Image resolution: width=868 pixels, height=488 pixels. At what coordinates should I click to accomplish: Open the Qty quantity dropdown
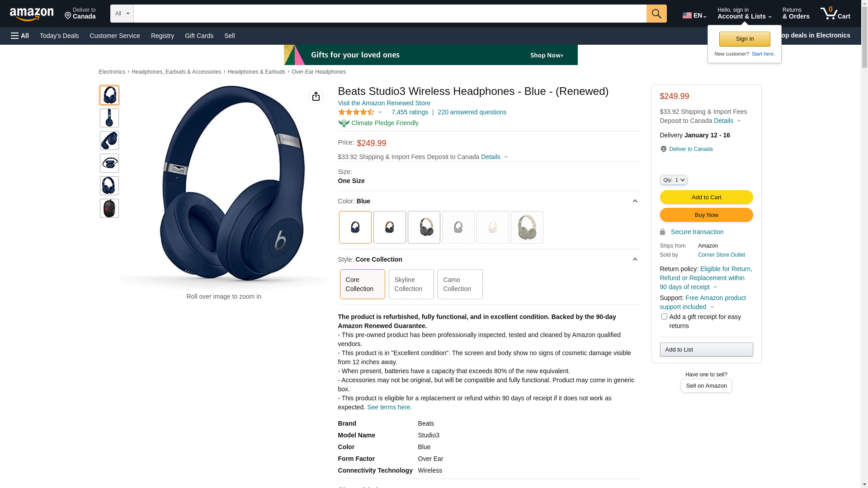click(674, 180)
